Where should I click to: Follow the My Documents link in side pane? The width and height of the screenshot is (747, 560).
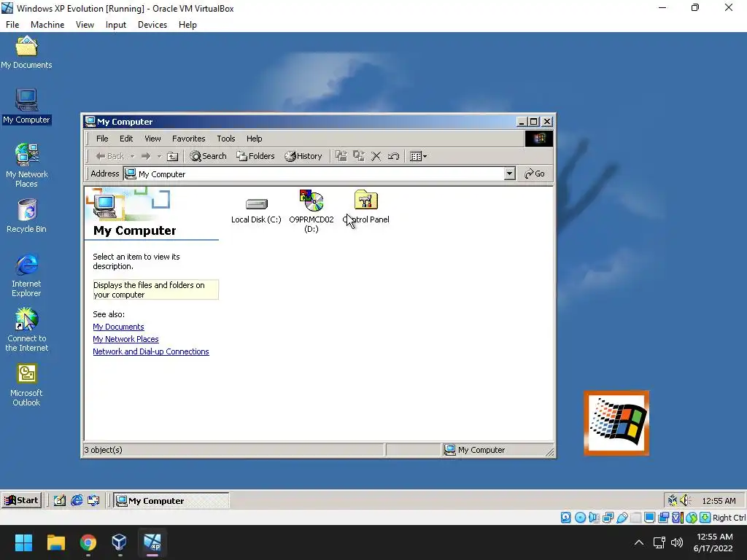tap(118, 327)
